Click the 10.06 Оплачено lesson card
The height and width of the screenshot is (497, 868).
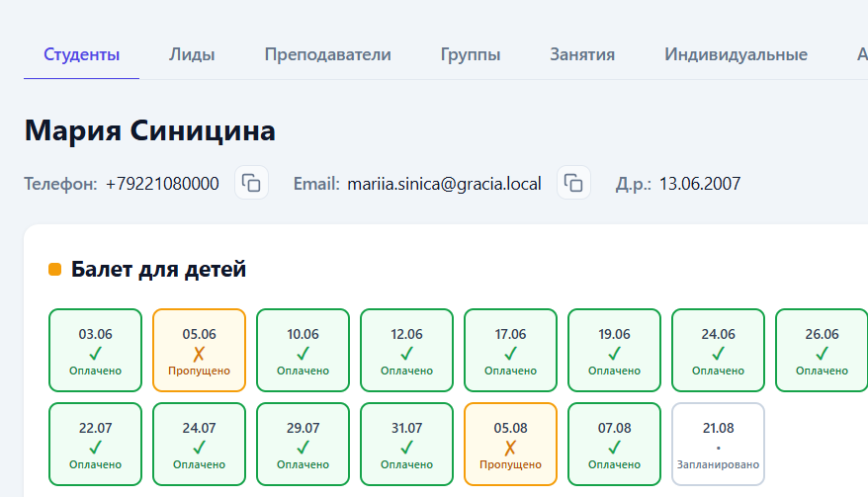click(x=303, y=351)
